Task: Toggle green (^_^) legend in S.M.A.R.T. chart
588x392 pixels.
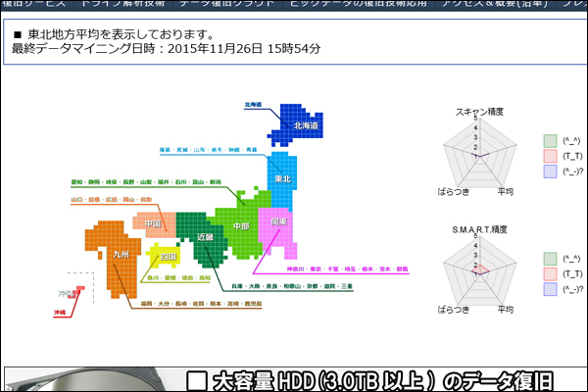Action: click(x=550, y=259)
